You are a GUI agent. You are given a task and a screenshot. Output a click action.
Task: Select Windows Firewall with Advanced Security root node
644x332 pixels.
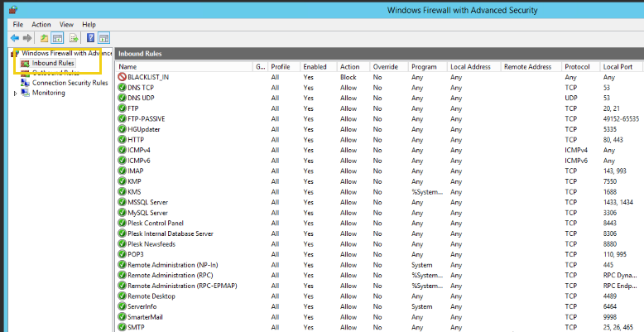click(x=66, y=53)
